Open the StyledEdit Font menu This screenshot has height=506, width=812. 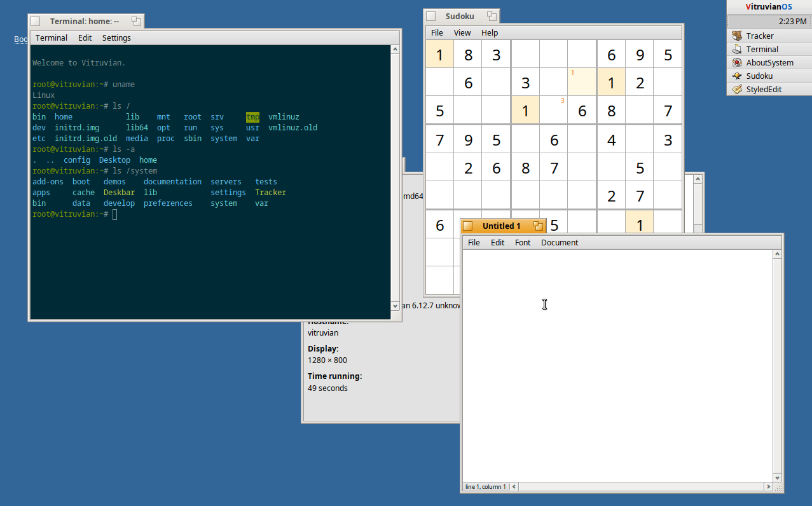click(x=523, y=243)
